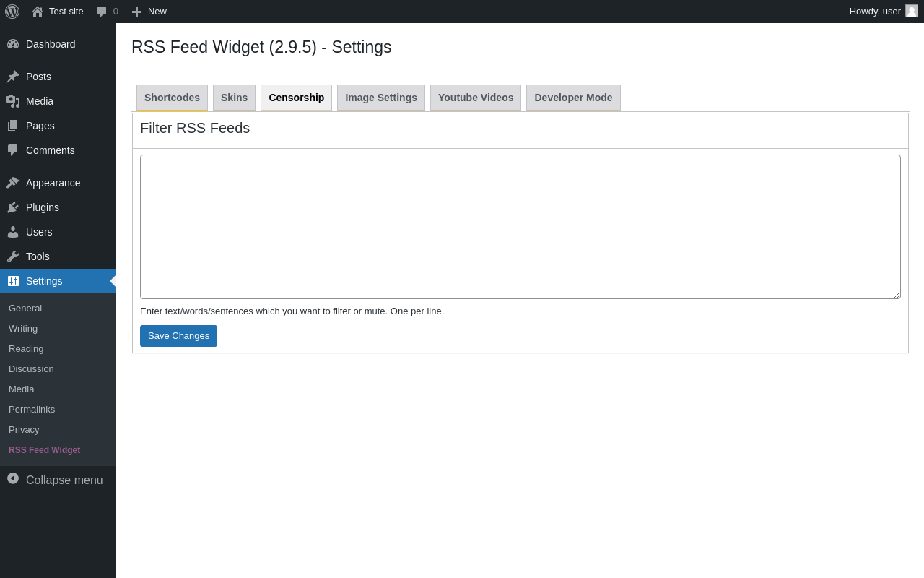
Task: Open Reading settings submenu
Action: pos(26,349)
